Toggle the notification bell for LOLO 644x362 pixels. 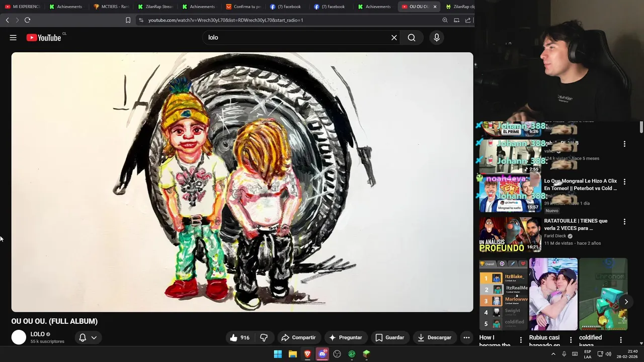(83, 337)
